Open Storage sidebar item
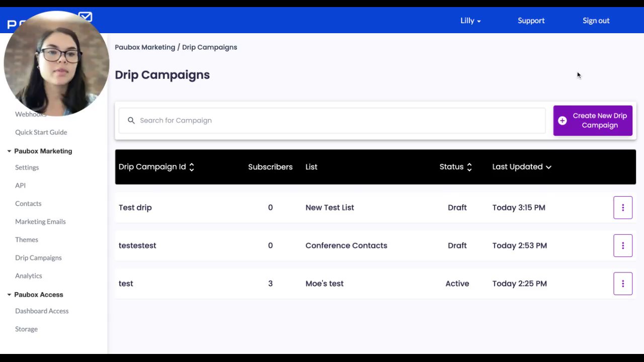 26,329
